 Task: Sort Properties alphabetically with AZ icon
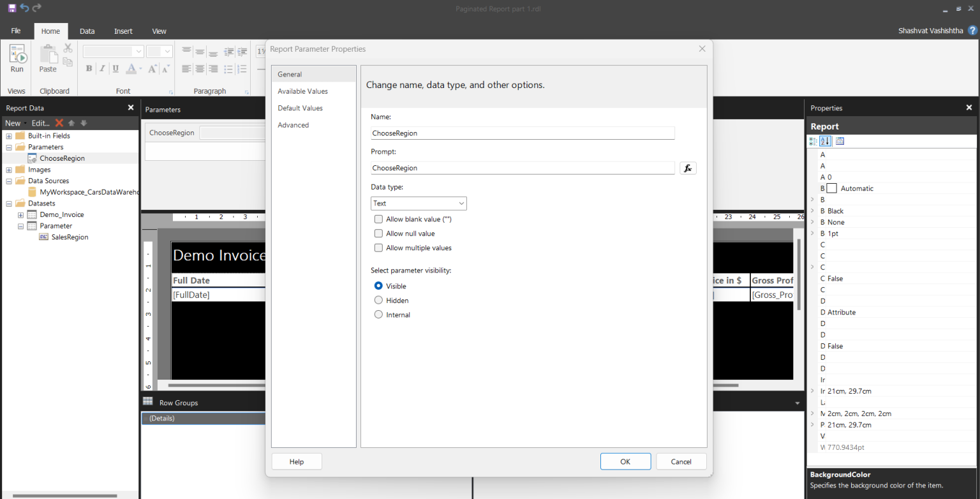click(x=825, y=141)
